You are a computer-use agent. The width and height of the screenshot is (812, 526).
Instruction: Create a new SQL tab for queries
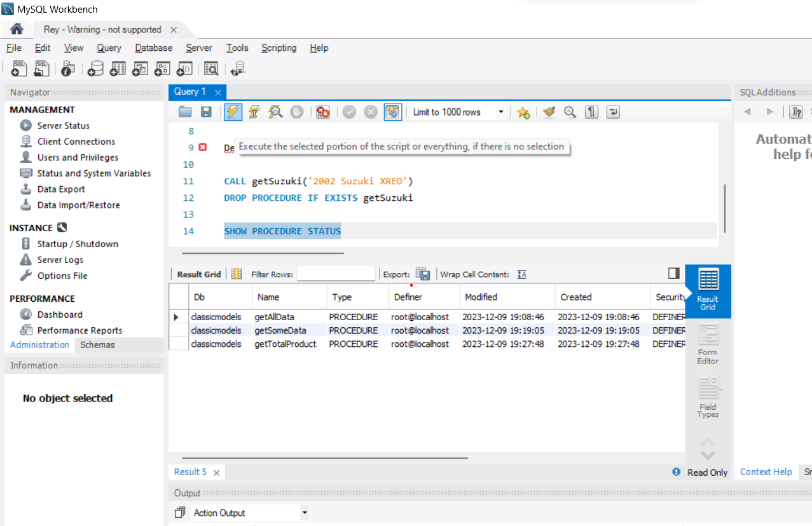click(x=19, y=69)
